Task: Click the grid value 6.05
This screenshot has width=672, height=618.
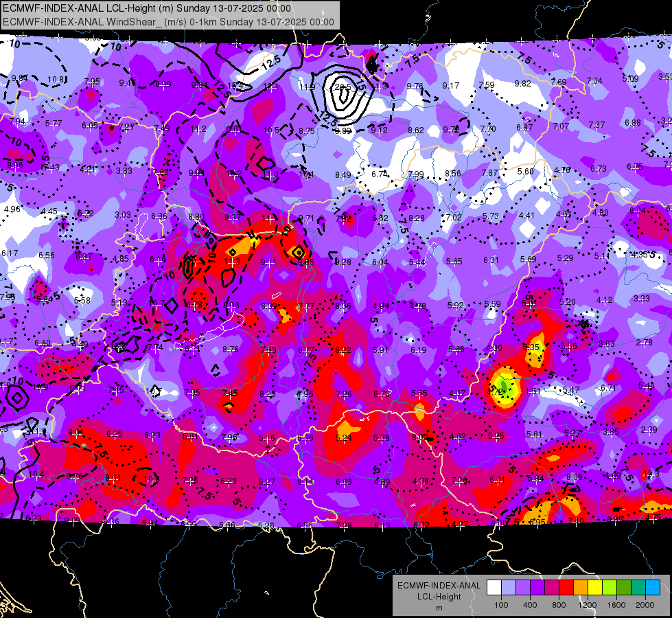Action: coord(90,125)
